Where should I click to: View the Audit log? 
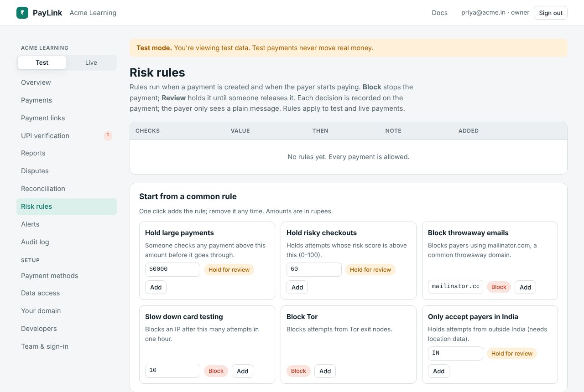coord(67,242)
